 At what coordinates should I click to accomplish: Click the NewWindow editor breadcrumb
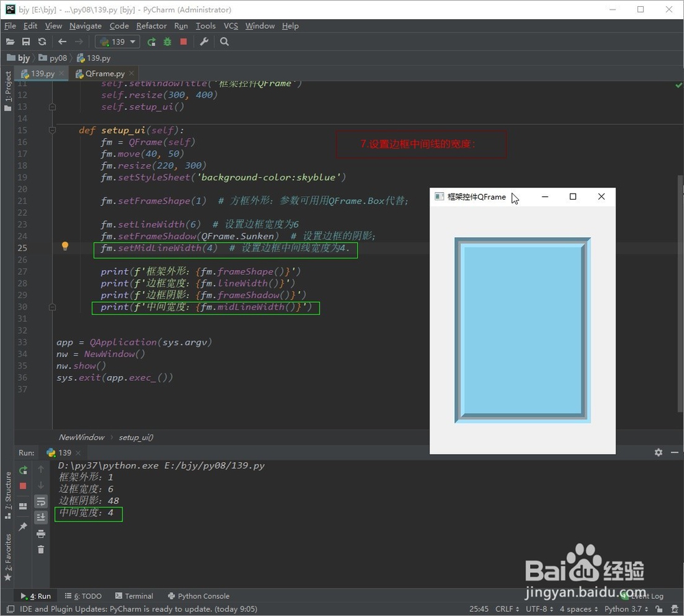click(81, 438)
